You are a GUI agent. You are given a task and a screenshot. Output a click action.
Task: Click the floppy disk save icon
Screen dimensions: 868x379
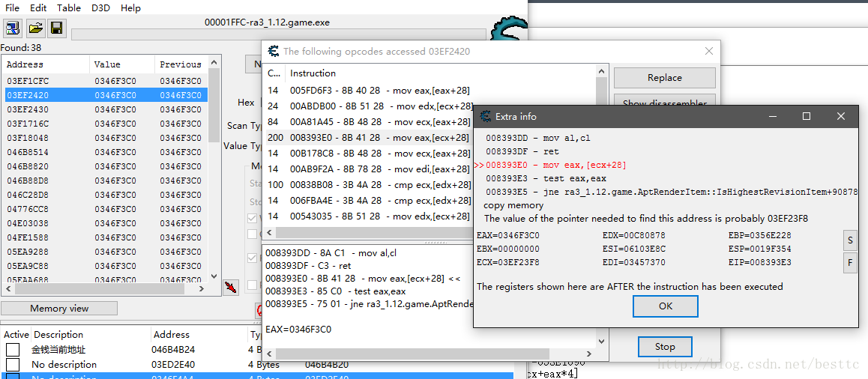(56, 28)
